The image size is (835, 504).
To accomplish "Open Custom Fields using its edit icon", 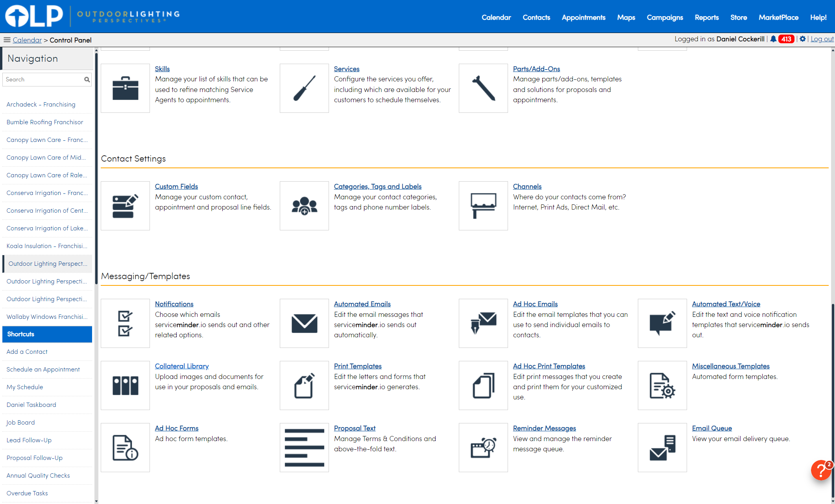I will [x=125, y=206].
